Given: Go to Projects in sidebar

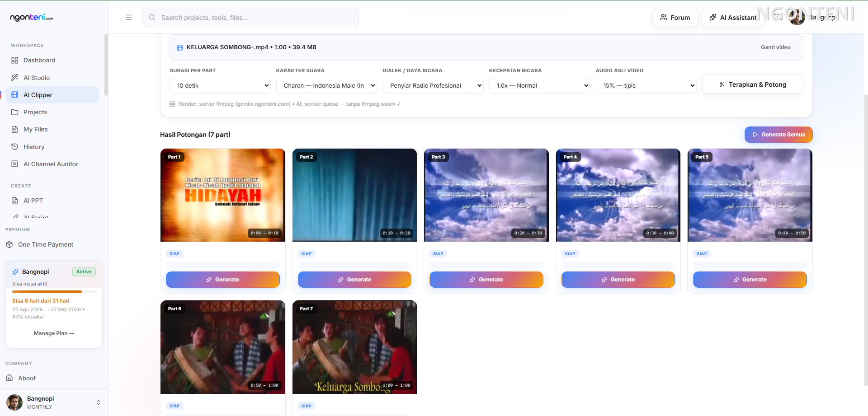Looking at the screenshot, I should click(52, 112).
